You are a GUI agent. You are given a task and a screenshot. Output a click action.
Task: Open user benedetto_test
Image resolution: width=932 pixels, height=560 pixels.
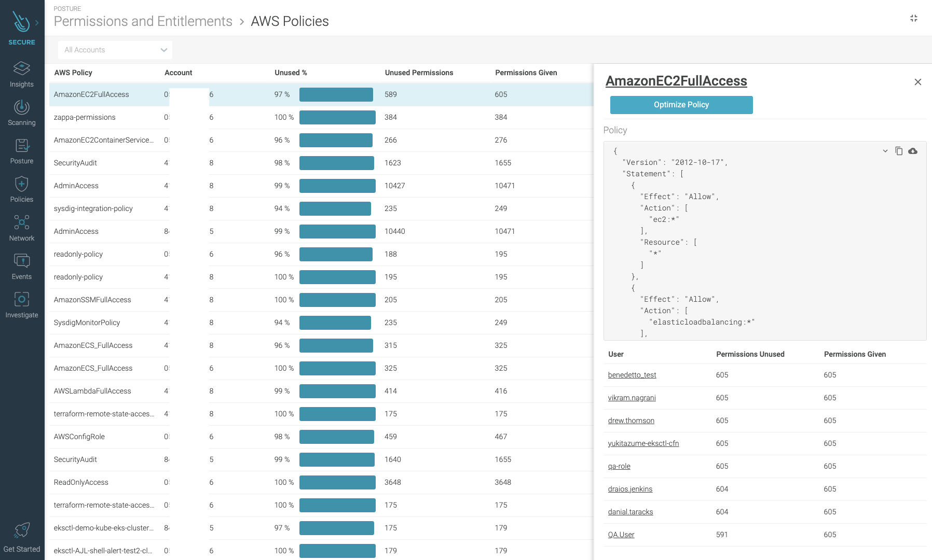pyautogui.click(x=632, y=375)
